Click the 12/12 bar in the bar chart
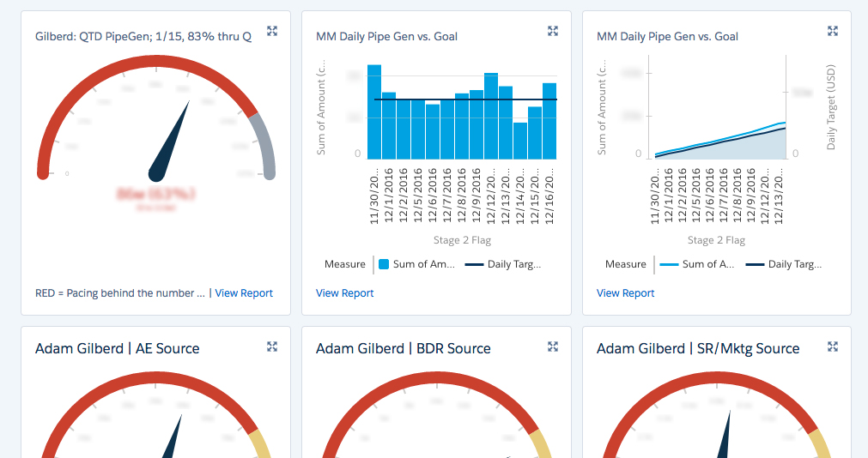This screenshot has width=868, height=458. pos(491,116)
